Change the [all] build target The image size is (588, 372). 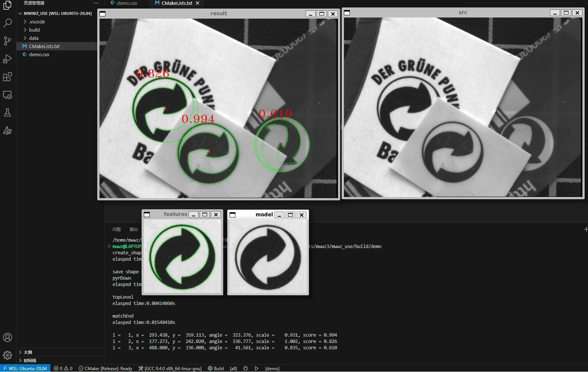(x=233, y=368)
